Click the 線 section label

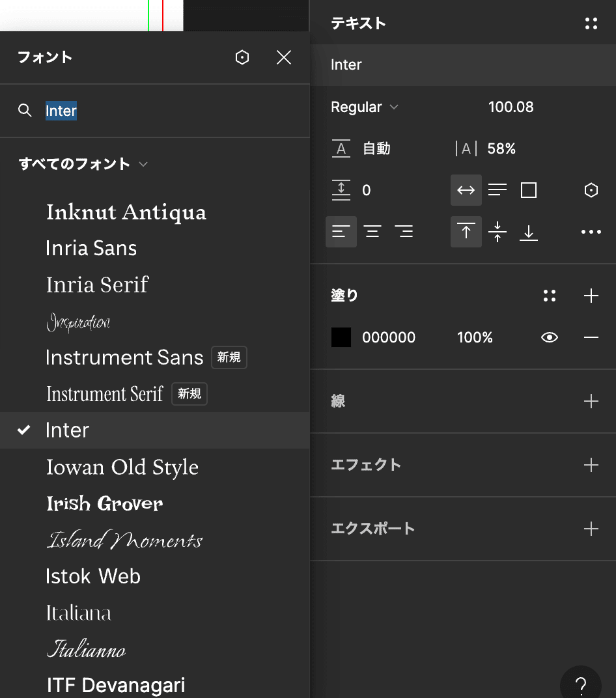(338, 402)
